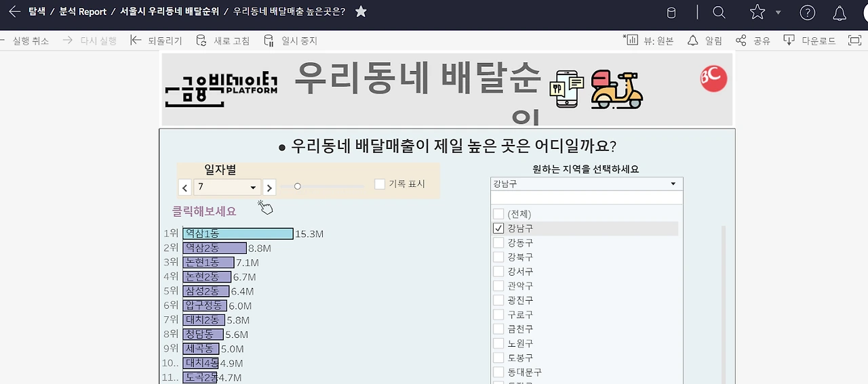The width and height of the screenshot is (868, 384).
Task: Select the 역삼2동 bar in the chart
Action: pyautogui.click(x=215, y=248)
